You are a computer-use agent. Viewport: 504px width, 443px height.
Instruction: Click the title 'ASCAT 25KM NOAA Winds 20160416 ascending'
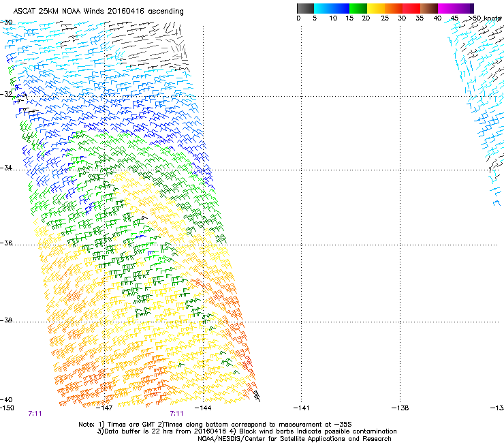point(98,12)
